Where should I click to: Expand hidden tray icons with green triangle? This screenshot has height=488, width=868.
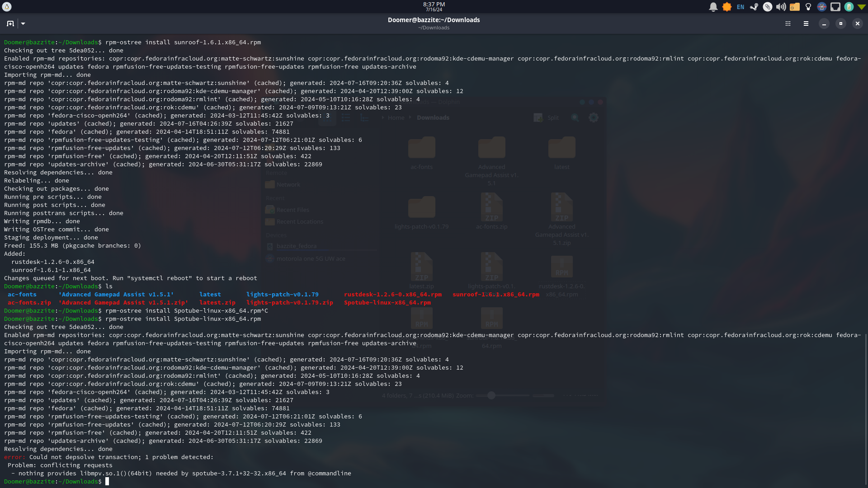861,7
